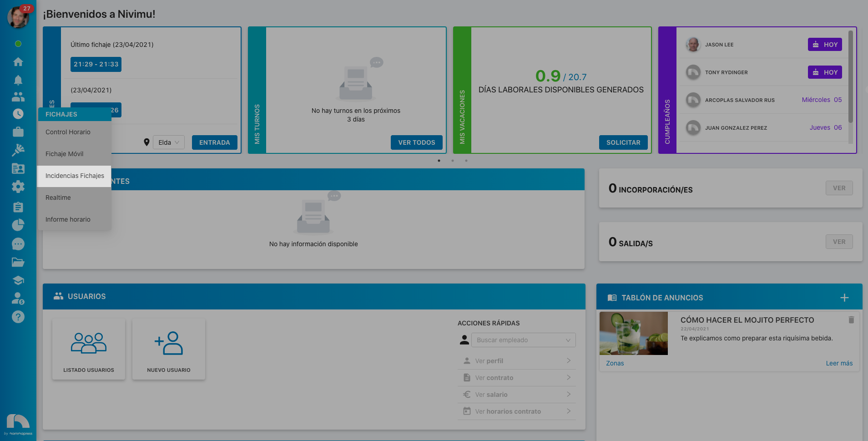
Task: Open the settings gear sidebar icon
Action: click(x=18, y=187)
